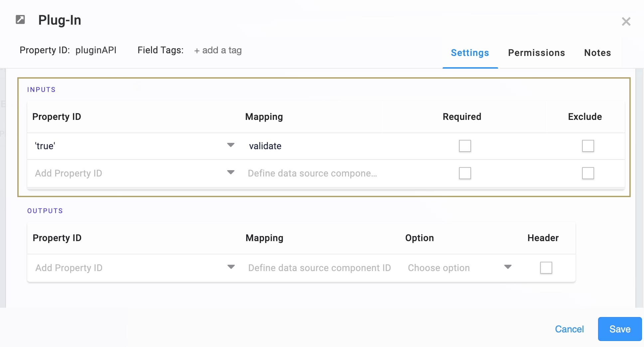Expand the Add Property ID dropdown in Inputs
644x347 pixels.
coord(231,173)
